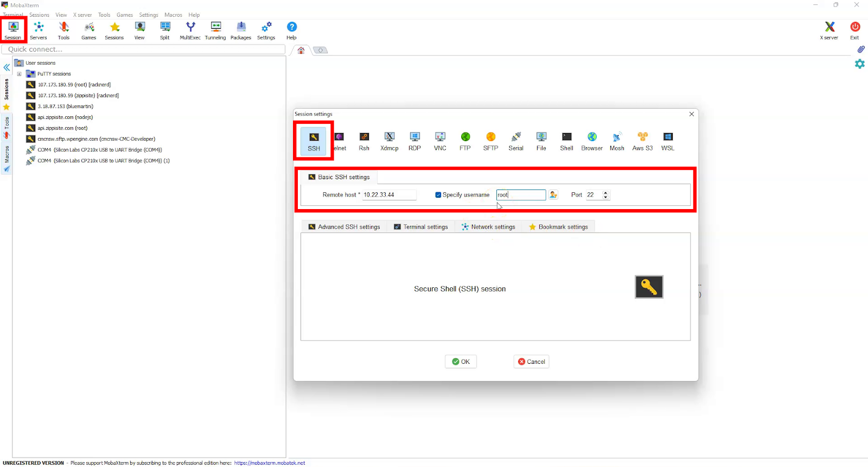Click the Exit toolbar icon
Viewport: 868px width, 467px height.
click(x=855, y=30)
